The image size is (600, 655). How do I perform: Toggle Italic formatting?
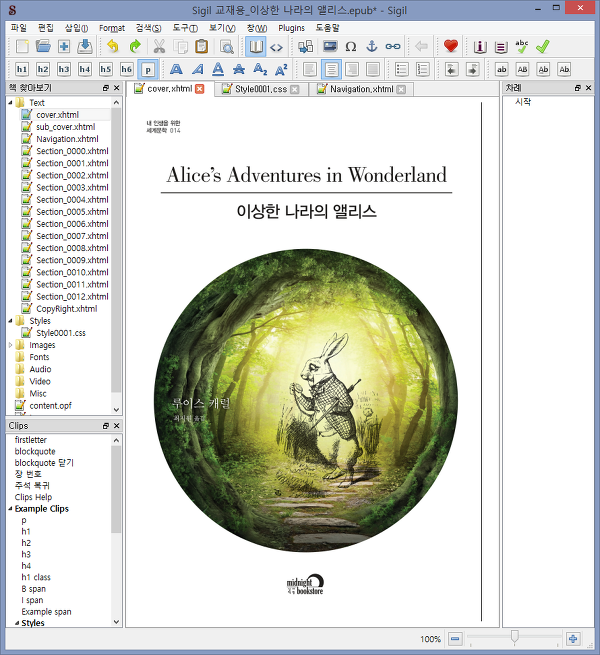[197, 69]
